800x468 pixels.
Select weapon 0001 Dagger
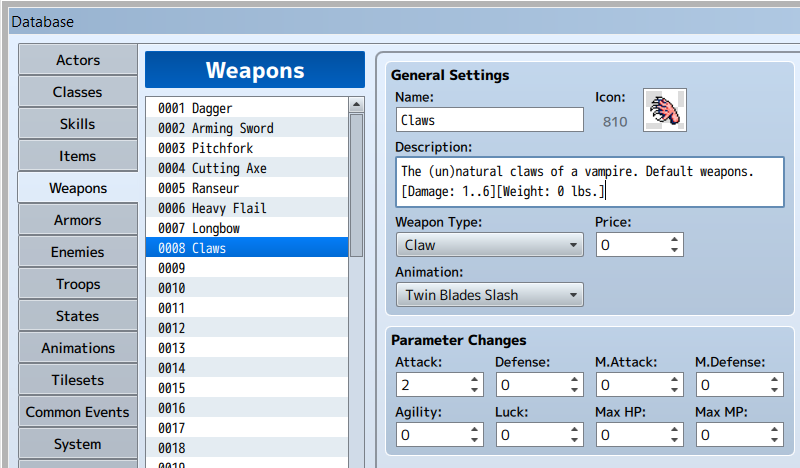[x=247, y=108]
